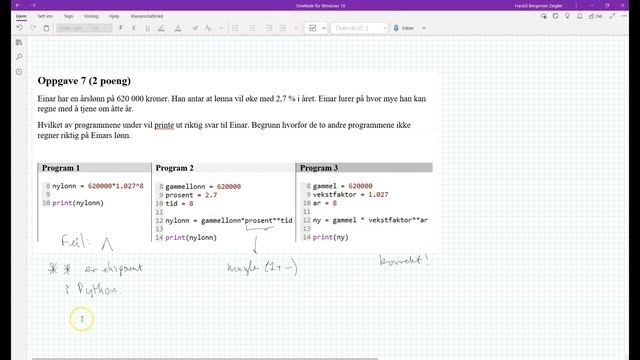The image size is (640, 360).
Task: Open the Visning ribbon tab
Action: click(91, 16)
